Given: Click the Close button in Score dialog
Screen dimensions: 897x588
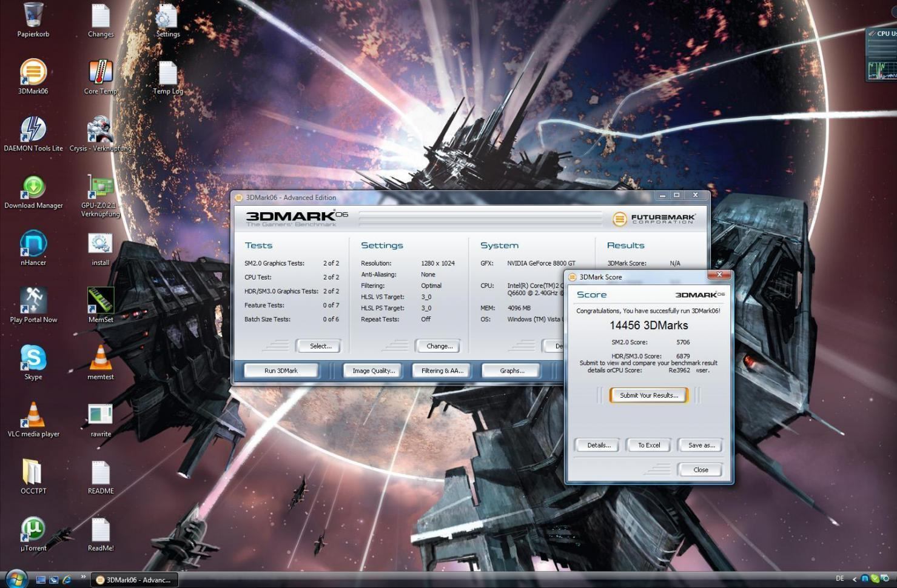Looking at the screenshot, I should 700,470.
